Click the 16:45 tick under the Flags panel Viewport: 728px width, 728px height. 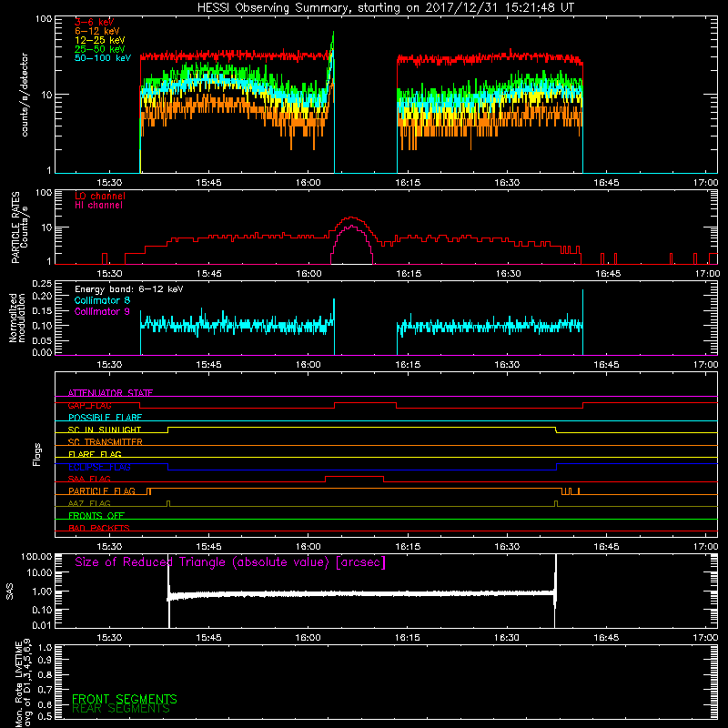tap(606, 547)
